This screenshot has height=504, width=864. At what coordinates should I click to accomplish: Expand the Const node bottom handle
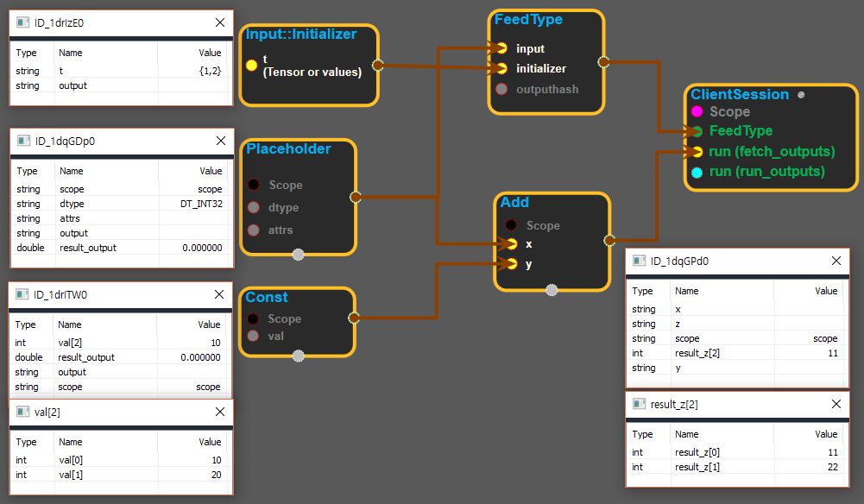298,355
